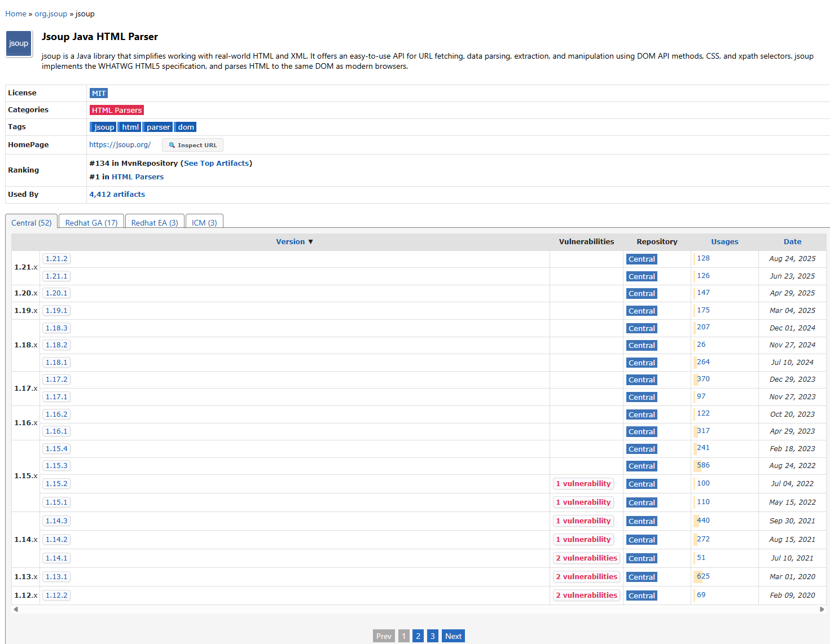The height and width of the screenshot is (644, 830).
Task: Switch to the Redhat GA (17) tab
Action: (91, 222)
